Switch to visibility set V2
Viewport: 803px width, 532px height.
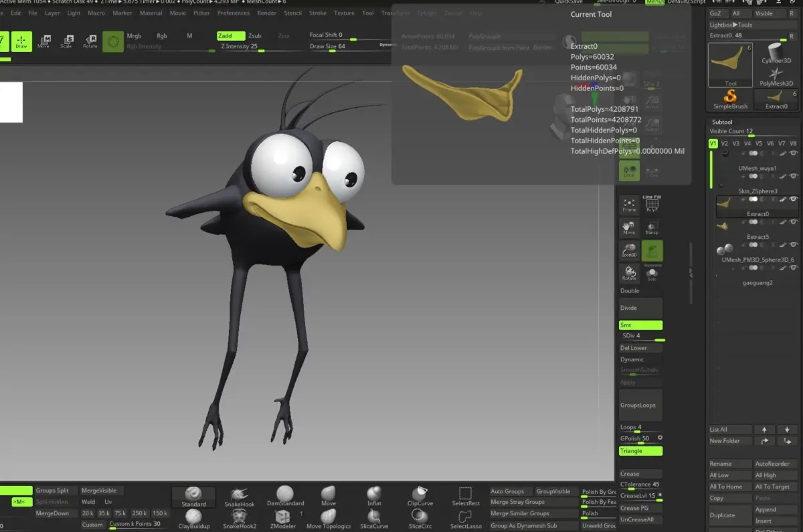(724, 143)
